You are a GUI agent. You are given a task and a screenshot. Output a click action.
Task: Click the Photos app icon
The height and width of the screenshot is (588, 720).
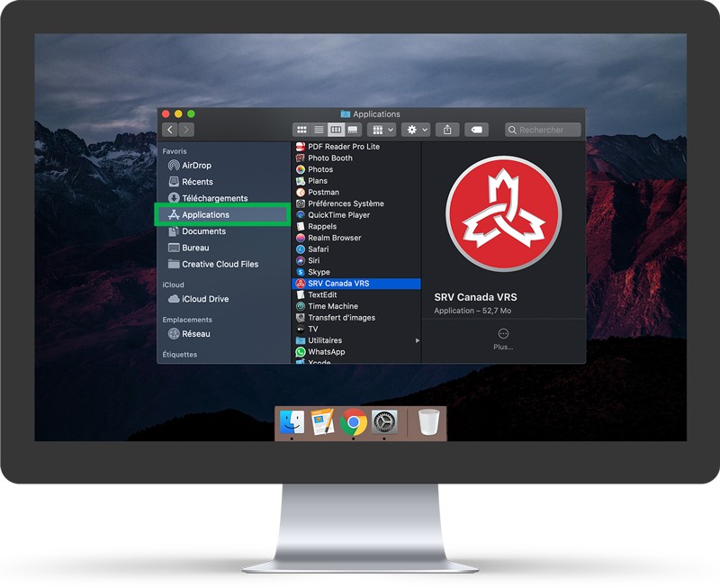(301, 169)
